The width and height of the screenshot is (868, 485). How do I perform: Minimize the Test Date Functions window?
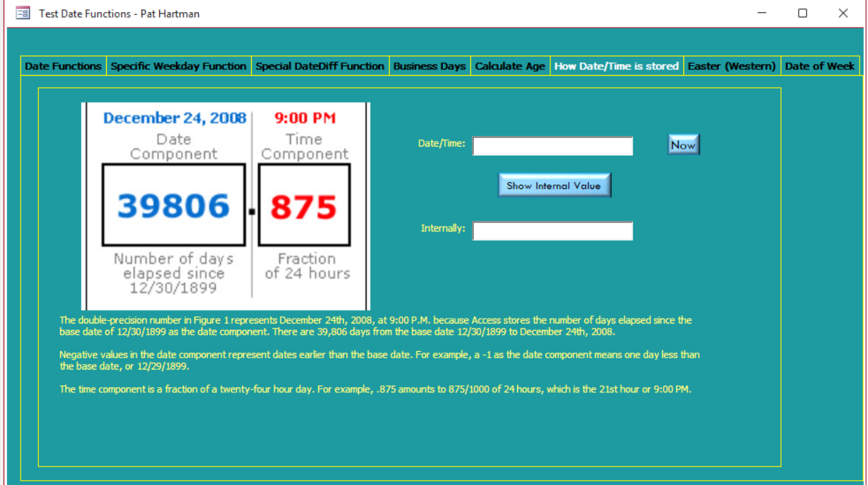(762, 13)
